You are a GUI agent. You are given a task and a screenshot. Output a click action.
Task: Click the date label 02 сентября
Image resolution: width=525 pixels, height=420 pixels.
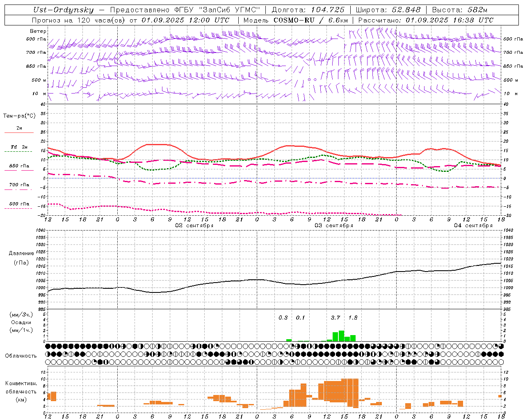click(x=194, y=226)
